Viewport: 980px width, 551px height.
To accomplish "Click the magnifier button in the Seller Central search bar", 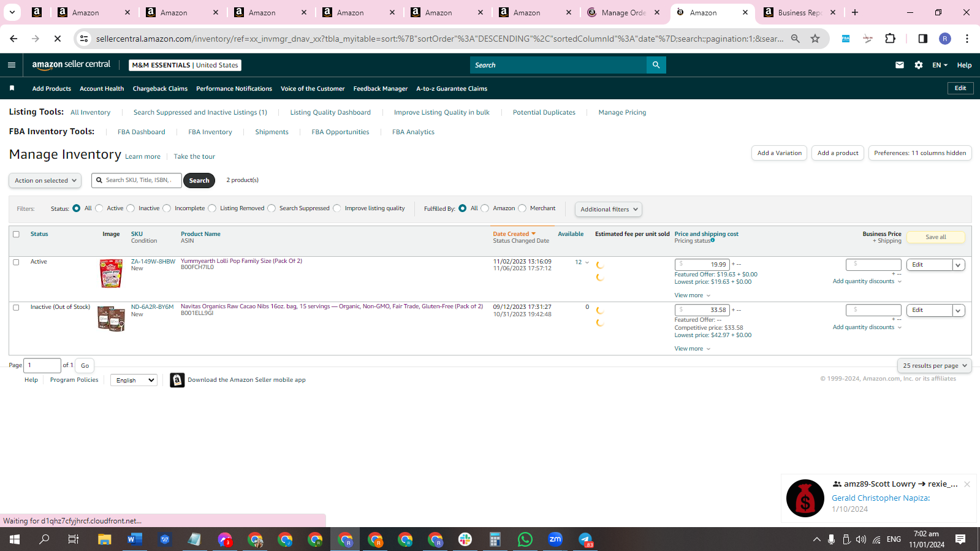I will point(656,65).
